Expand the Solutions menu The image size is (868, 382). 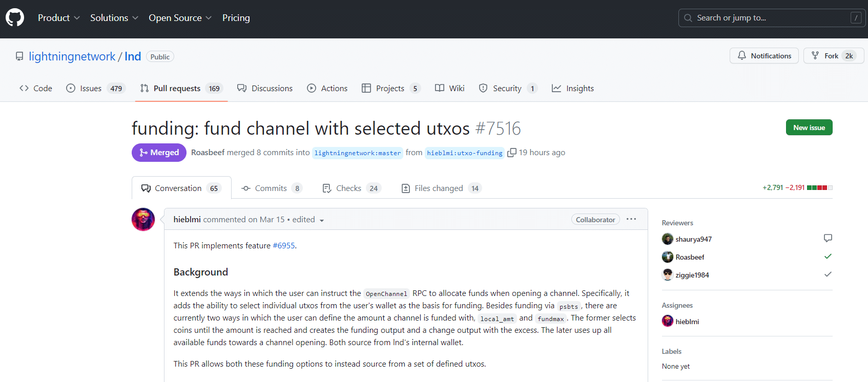pyautogui.click(x=114, y=18)
